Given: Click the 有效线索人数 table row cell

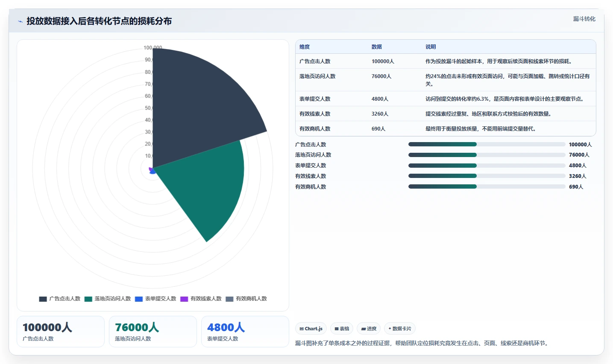Looking at the screenshot, I should click(315, 114).
